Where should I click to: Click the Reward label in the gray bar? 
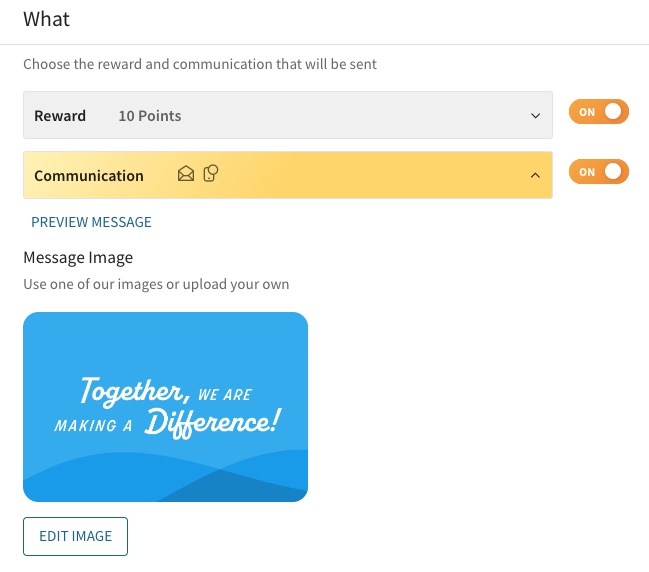click(x=60, y=116)
